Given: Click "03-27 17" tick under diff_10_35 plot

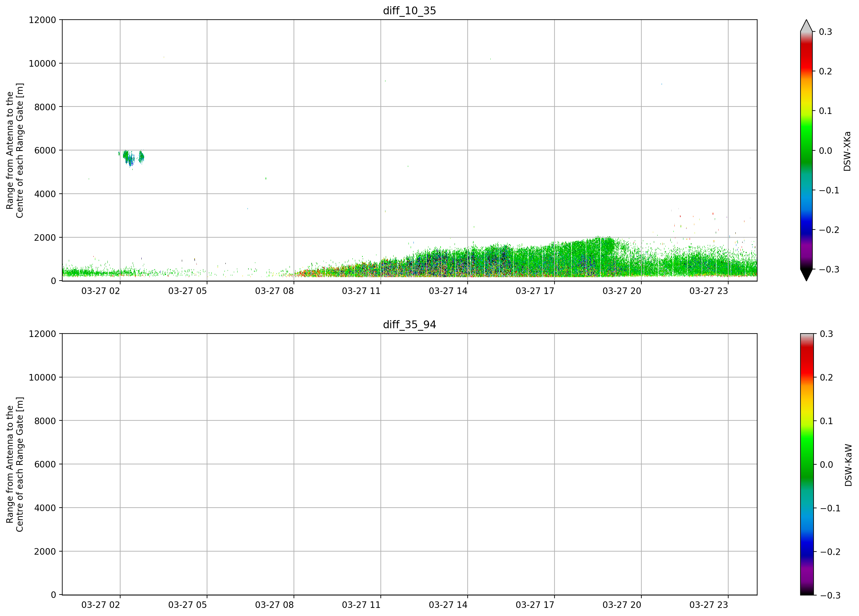Looking at the screenshot, I should (535, 291).
